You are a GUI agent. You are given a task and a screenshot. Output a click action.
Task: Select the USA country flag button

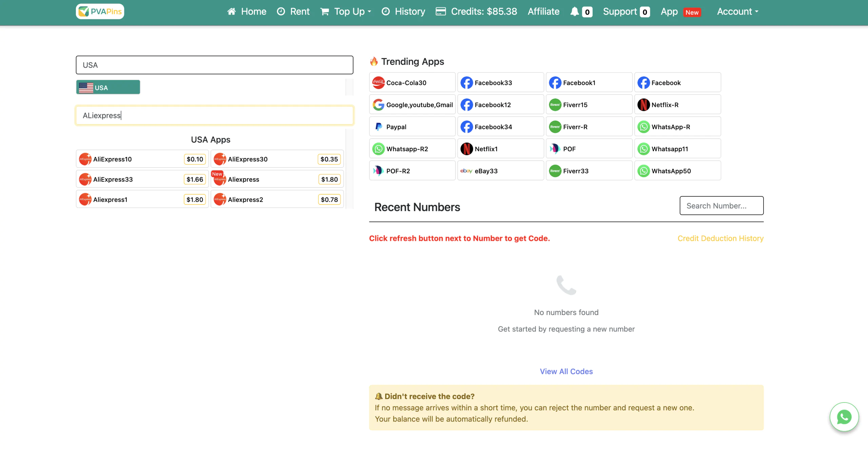108,87
